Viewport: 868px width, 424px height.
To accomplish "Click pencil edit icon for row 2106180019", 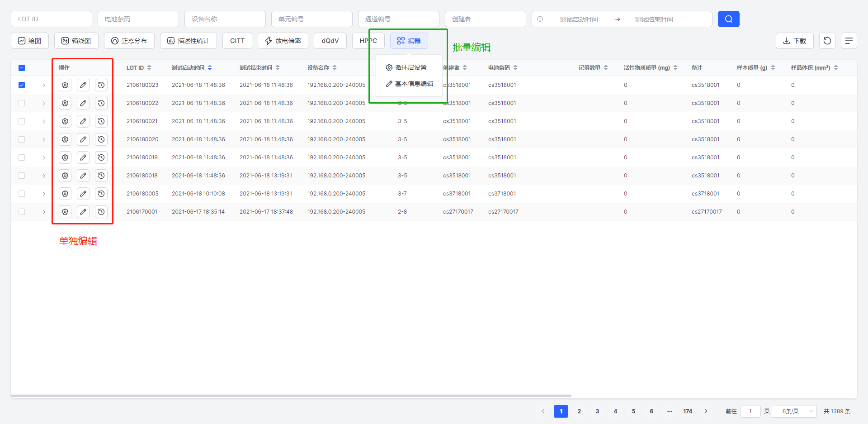I will pyautogui.click(x=83, y=157).
